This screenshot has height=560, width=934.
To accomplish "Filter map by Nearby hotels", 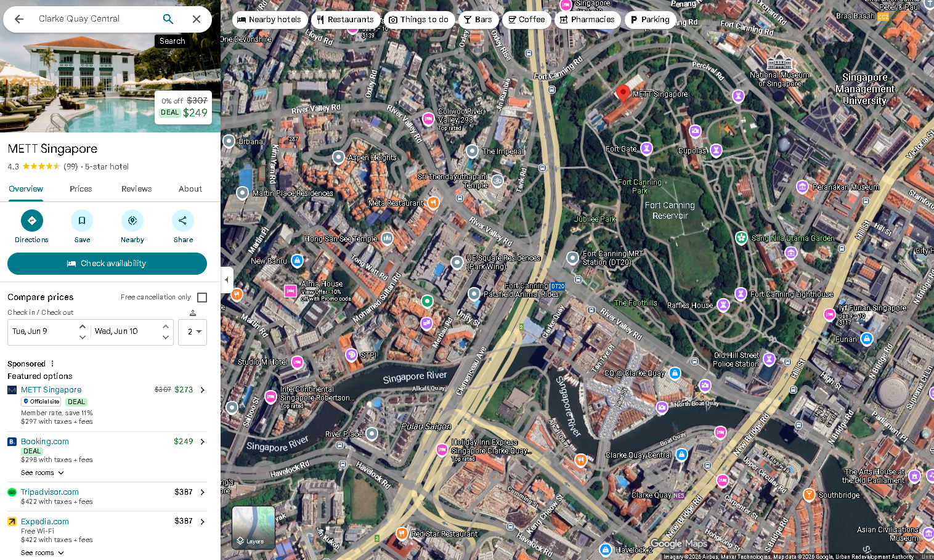I will pyautogui.click(x=269, y=20).
